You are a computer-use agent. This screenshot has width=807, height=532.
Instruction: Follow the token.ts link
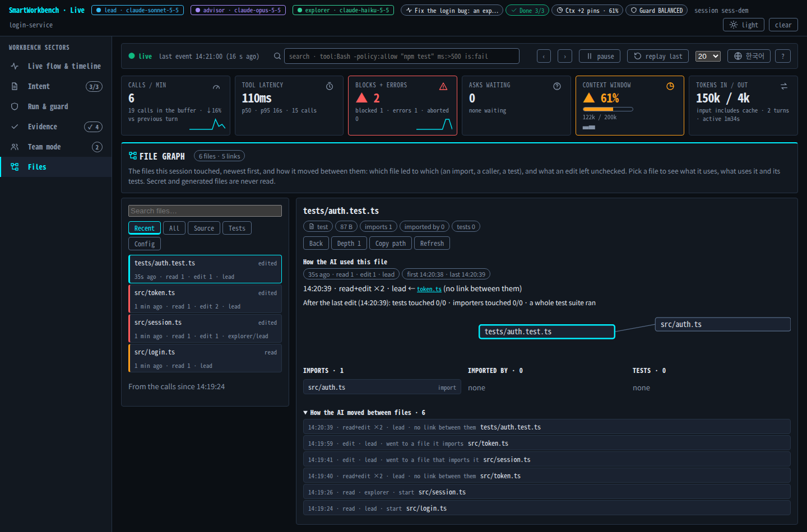pyautogui.click(x=429, y=289)
